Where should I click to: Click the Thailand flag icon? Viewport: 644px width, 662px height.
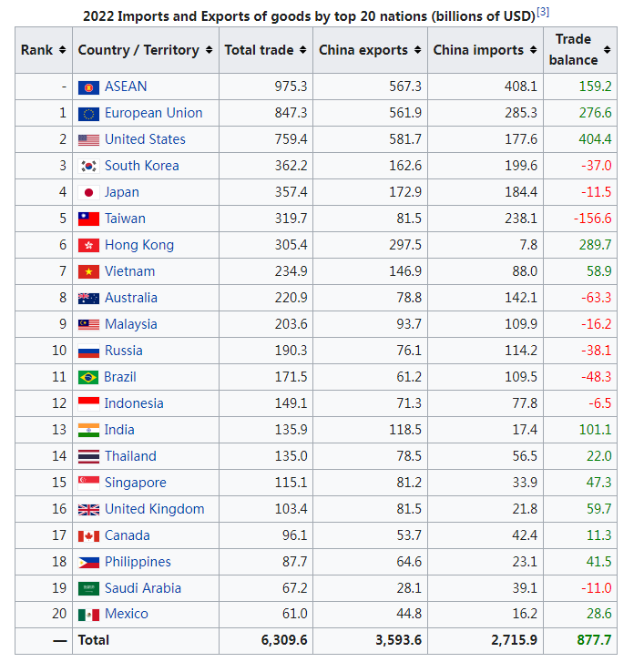click(88, 457)
